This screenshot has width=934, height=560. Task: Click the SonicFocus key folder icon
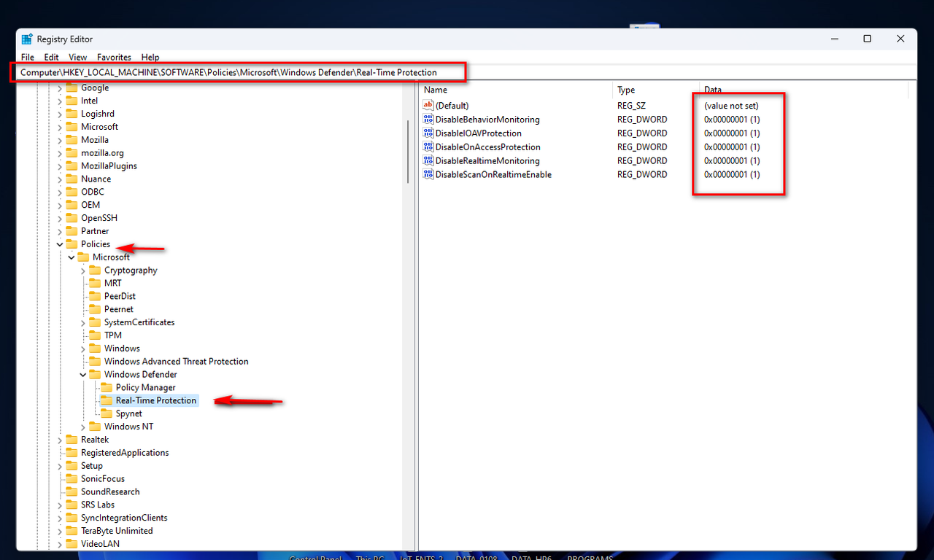coord(72,479)
